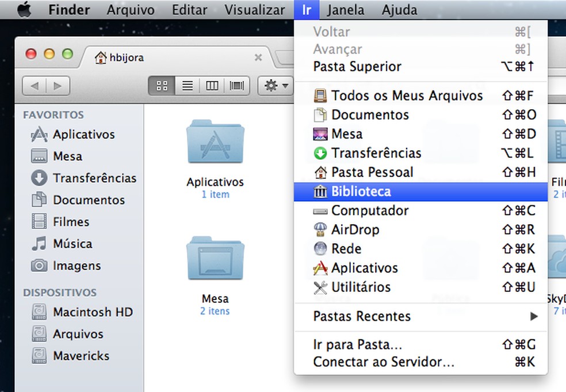The width and height of the screenshot is (566, 392).
Task: Click the Pasta Pessoal house icon in the menu
Action: click(320, 172)
